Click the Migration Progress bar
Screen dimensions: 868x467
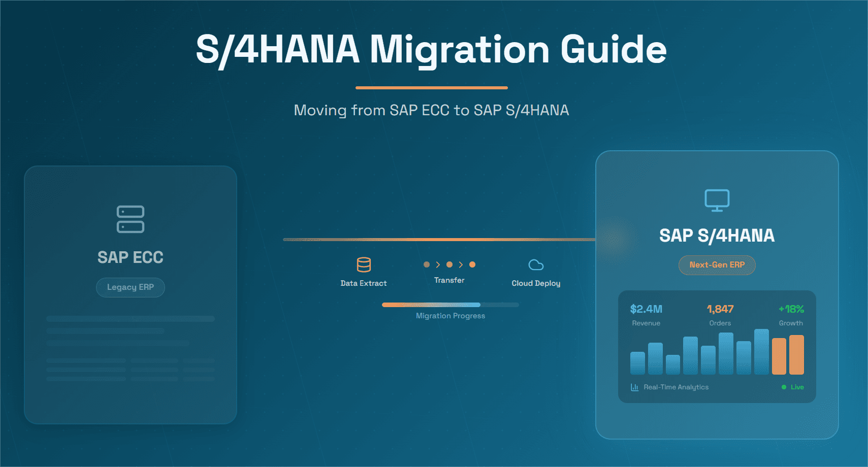[451, 305]
